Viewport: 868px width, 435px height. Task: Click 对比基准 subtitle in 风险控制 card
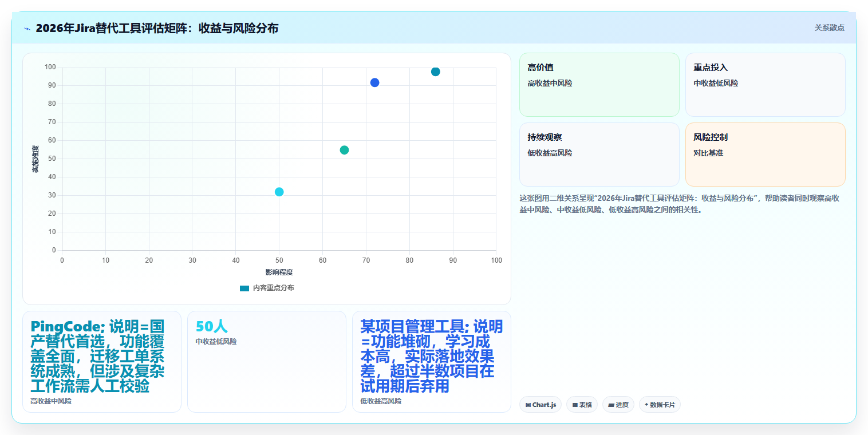[x=708, y=153]
